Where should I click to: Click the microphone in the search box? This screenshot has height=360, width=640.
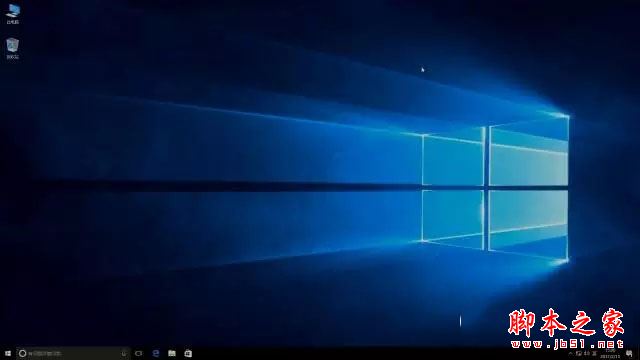[124, 353]
